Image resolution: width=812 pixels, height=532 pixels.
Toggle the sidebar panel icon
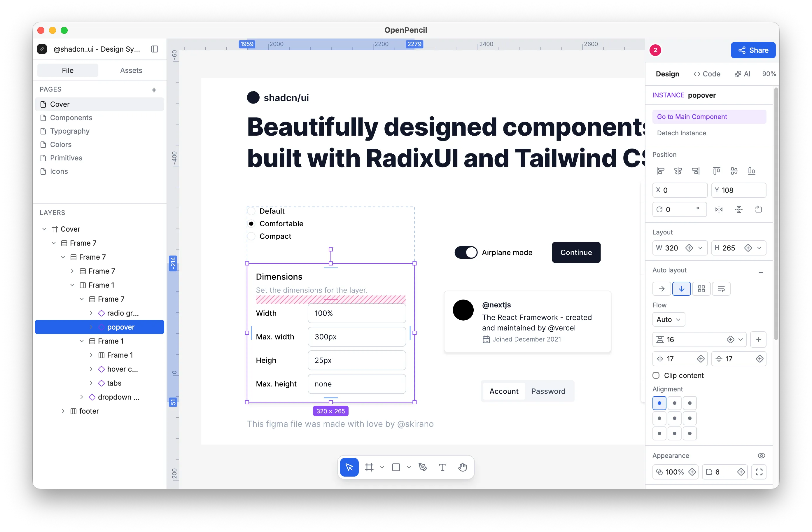click(155, 49)
